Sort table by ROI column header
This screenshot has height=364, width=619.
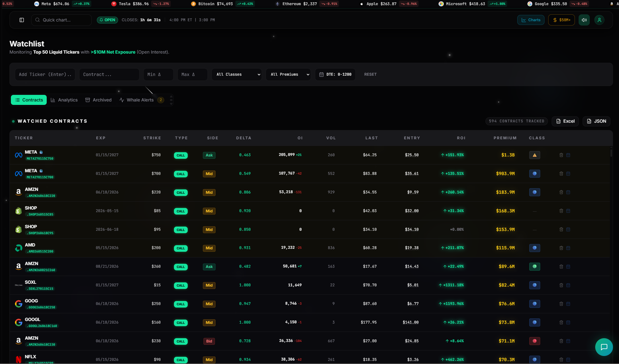[x=461, y=138]
